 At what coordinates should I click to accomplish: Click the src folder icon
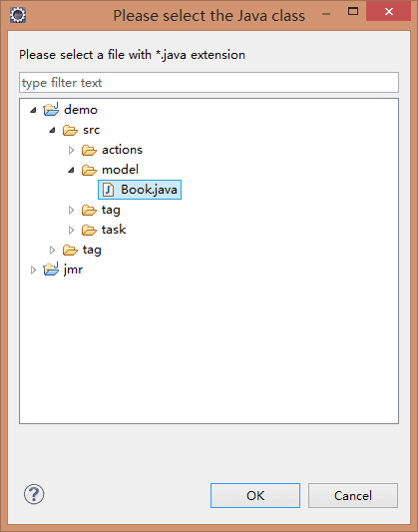tap(70, 130)
